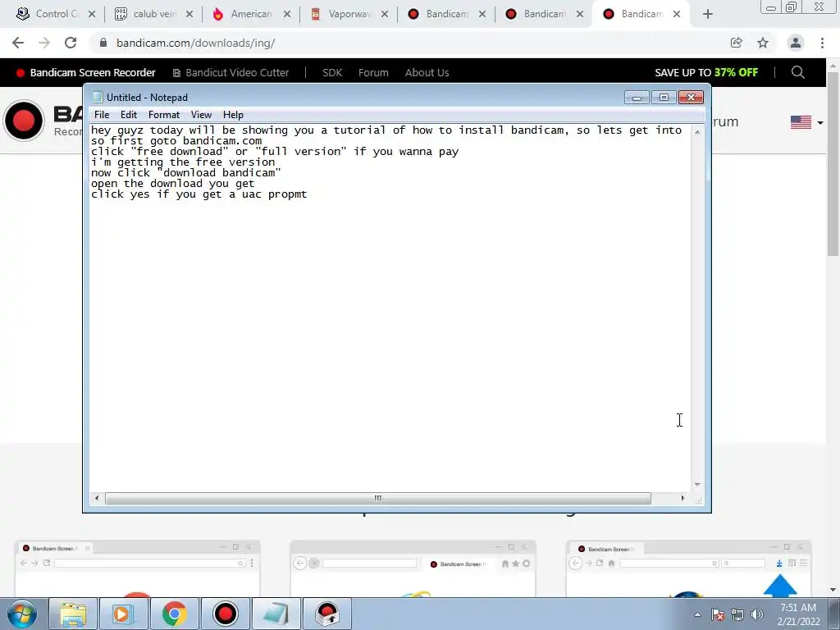Image resolution: width=840 pixels, height=630 pixels.
Task: Open Bandicam recorder taskbar icon
Action: click(225, 614)
